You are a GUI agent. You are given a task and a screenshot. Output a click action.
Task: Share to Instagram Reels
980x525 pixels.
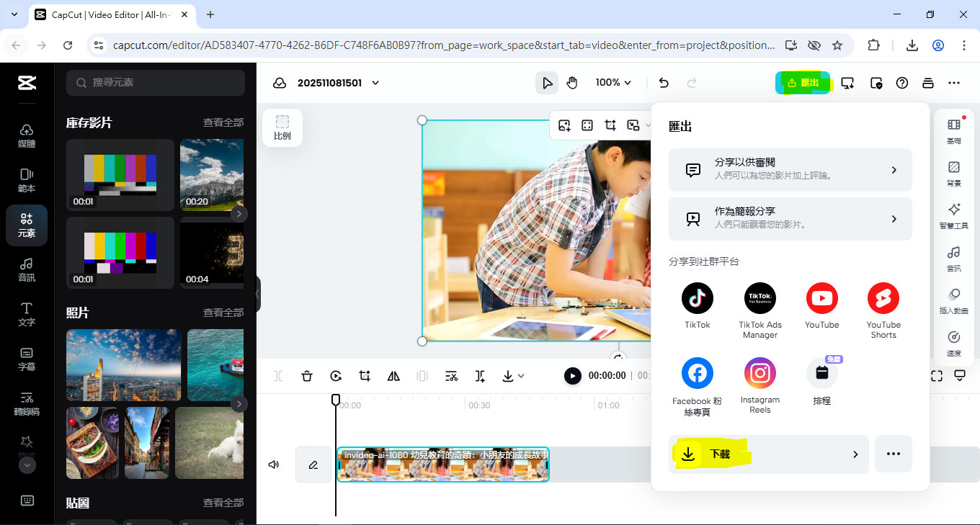[759, 373]
